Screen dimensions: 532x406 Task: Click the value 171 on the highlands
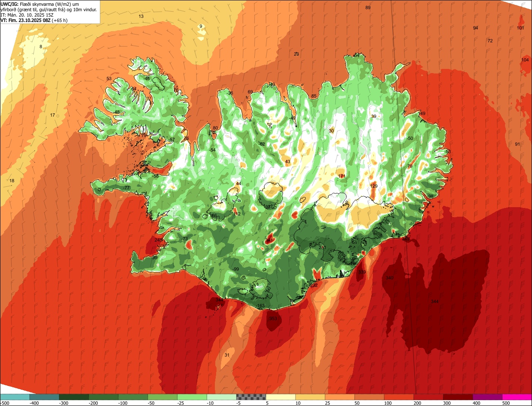pyautogui.click(x=342, y=176)
